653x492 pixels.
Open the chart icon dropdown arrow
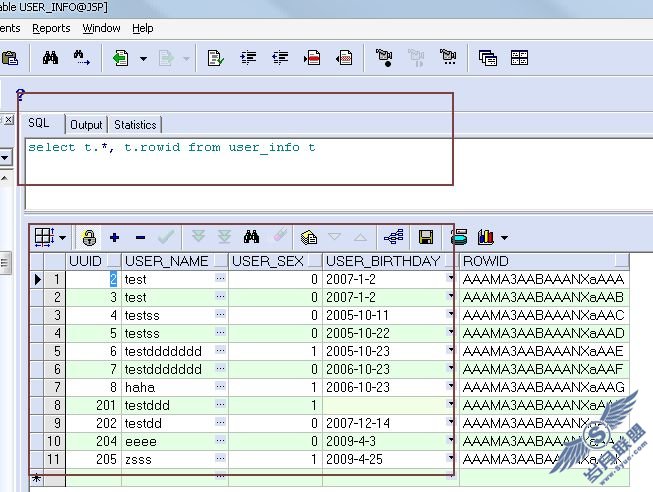pos(504,238)
